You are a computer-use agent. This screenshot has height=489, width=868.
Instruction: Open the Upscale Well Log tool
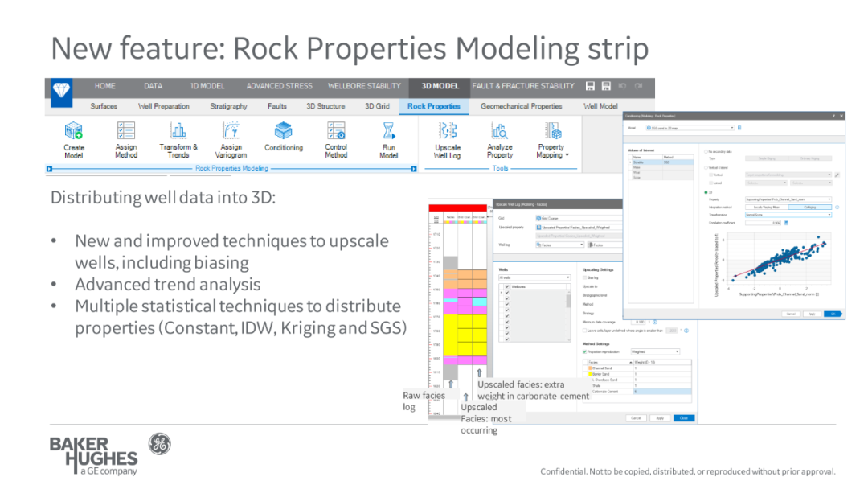click(448, 141)
